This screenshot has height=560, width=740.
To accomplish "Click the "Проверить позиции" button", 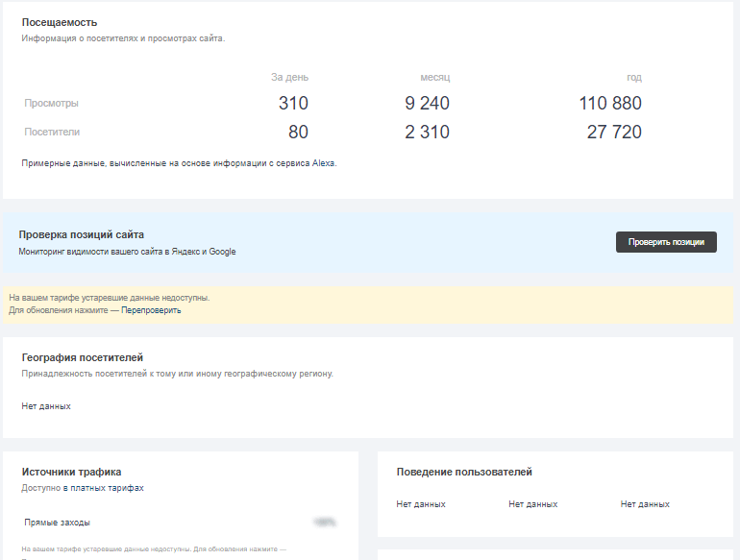I will pos(666,242).
